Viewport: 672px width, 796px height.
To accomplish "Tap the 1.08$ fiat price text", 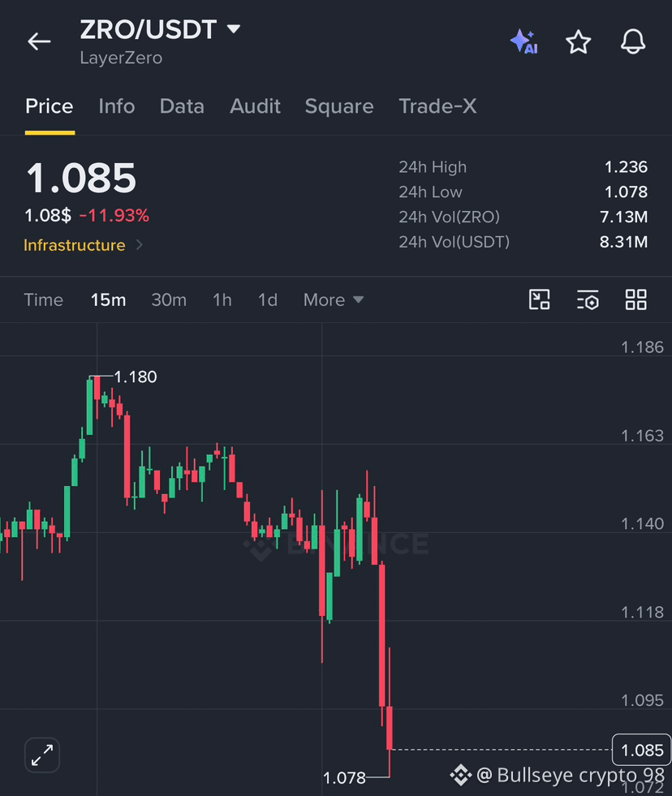I will coord(48,215).
